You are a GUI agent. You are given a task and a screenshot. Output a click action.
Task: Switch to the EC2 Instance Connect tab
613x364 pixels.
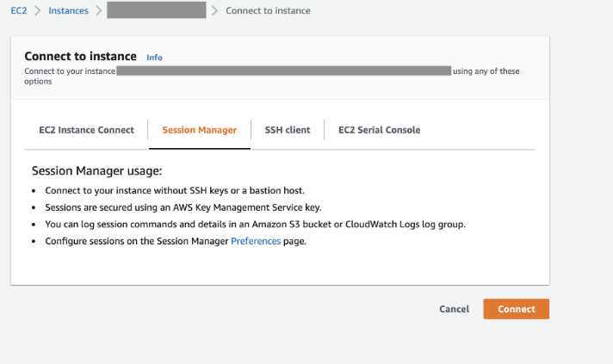[86, 130]
